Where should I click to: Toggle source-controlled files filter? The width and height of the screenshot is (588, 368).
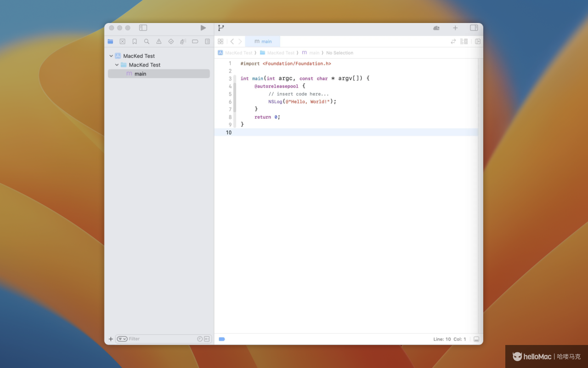tap(207, 339)
